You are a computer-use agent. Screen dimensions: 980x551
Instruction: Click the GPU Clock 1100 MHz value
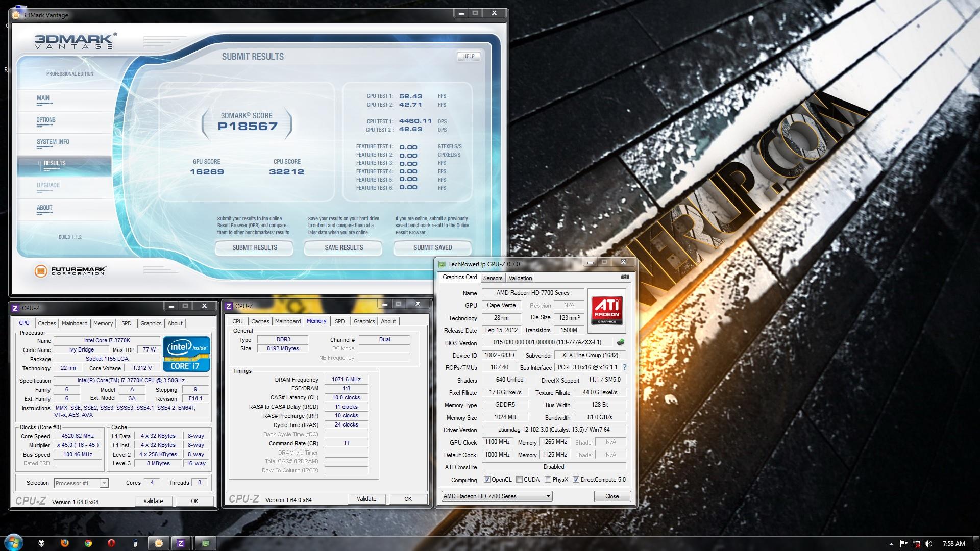[x=497, y=442]
